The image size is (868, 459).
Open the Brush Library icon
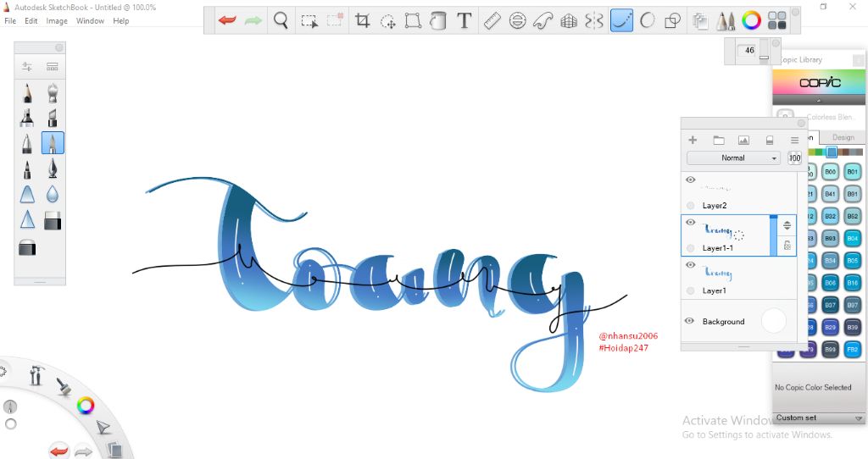point(53,67)
